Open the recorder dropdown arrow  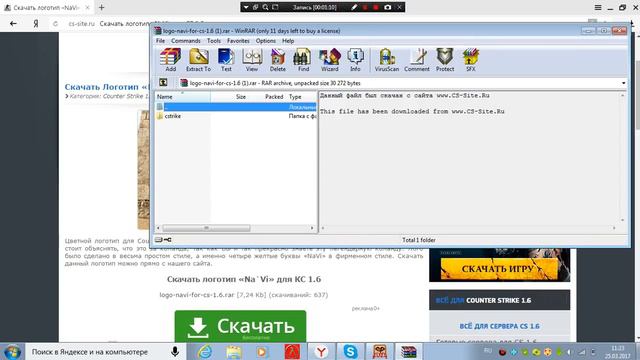246,7
